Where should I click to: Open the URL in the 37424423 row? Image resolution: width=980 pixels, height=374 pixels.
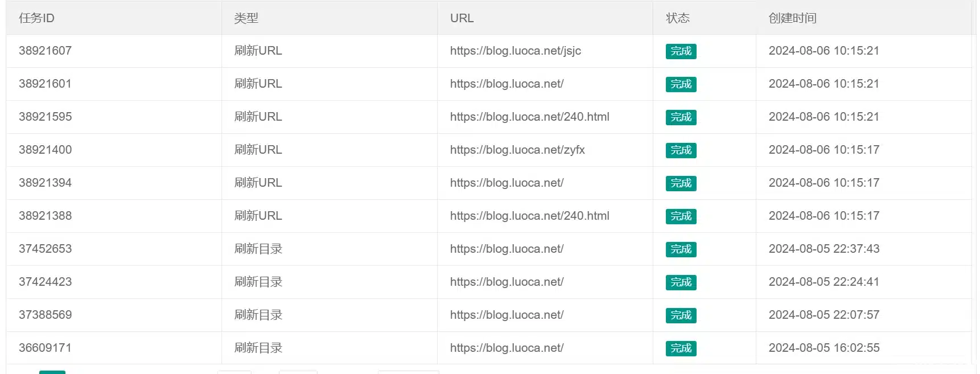[507, 282]
